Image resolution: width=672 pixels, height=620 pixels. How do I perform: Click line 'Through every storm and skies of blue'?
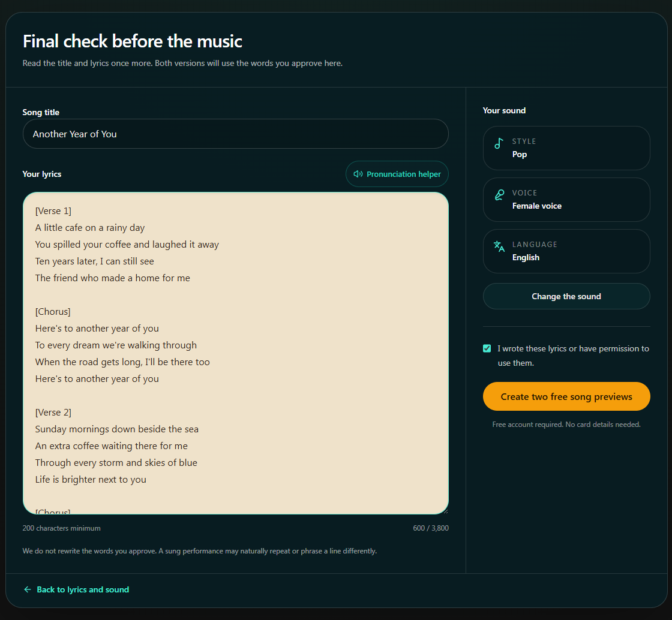click(x=116, y=462)
